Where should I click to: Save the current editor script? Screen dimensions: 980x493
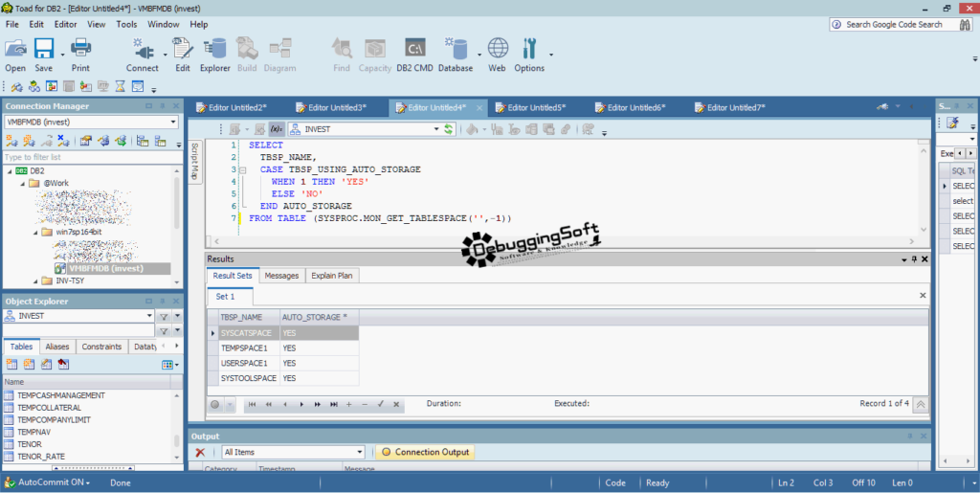[44, 55]
